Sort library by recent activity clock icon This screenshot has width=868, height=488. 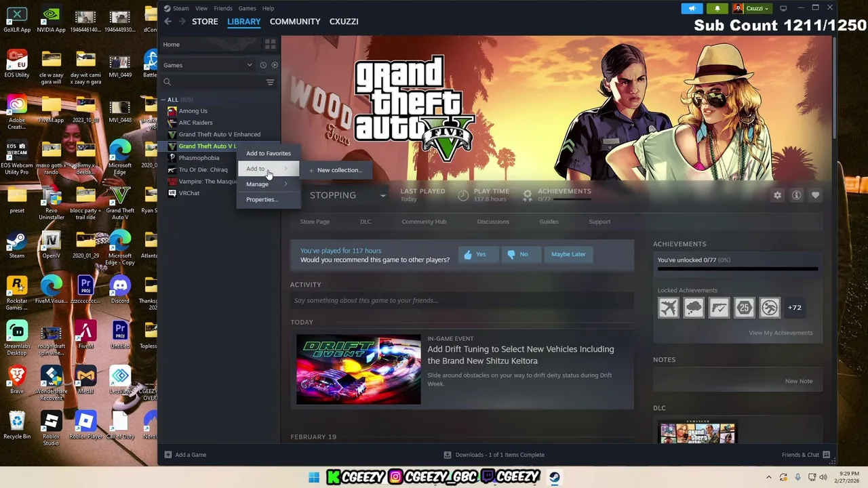point(263,65)
